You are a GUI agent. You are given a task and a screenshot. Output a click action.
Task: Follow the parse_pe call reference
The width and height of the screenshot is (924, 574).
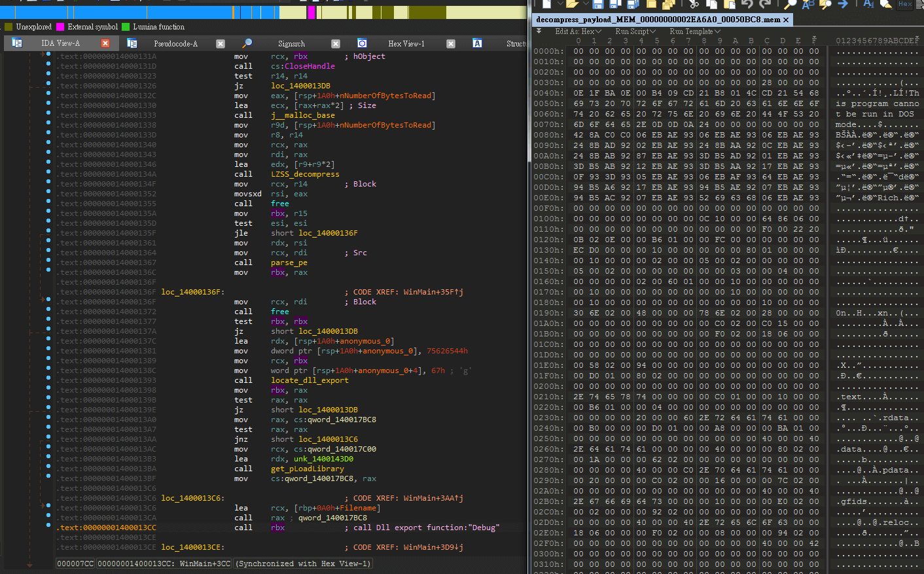click(x=289, y=262)
